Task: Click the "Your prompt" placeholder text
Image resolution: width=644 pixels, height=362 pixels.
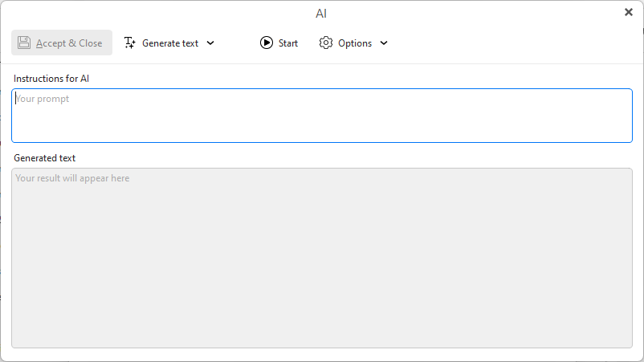Action: coord(43,99)
